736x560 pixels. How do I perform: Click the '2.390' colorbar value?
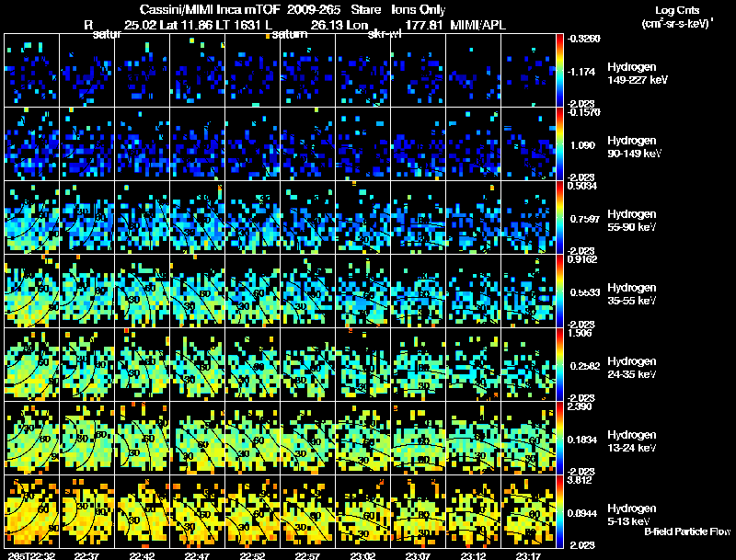[580, 406]
